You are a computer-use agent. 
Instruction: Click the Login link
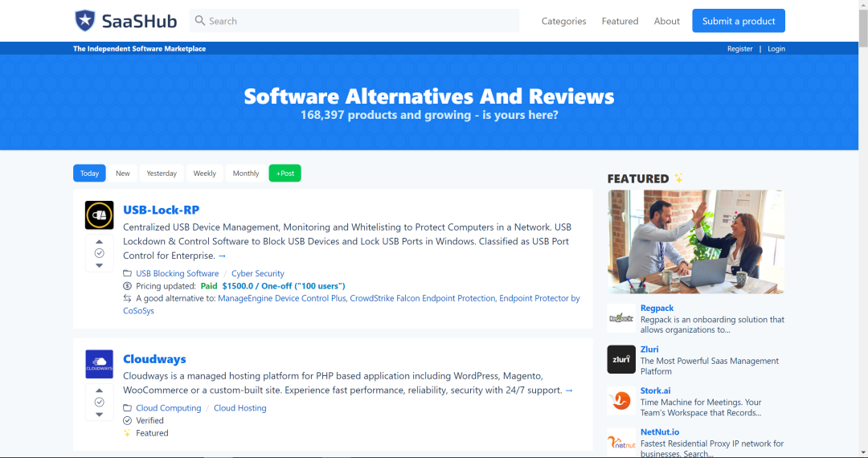pyautogui.click(x=776, y=49)
